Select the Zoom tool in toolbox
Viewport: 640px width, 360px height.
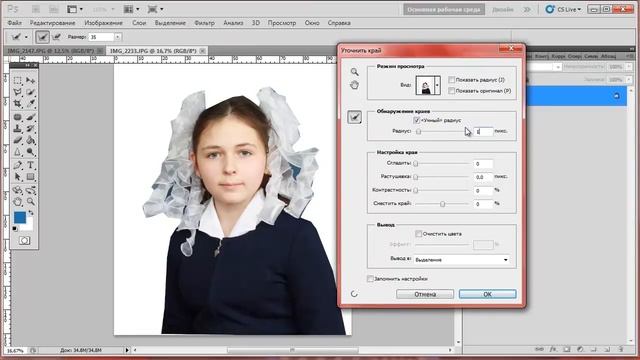[x=31, y=202]
